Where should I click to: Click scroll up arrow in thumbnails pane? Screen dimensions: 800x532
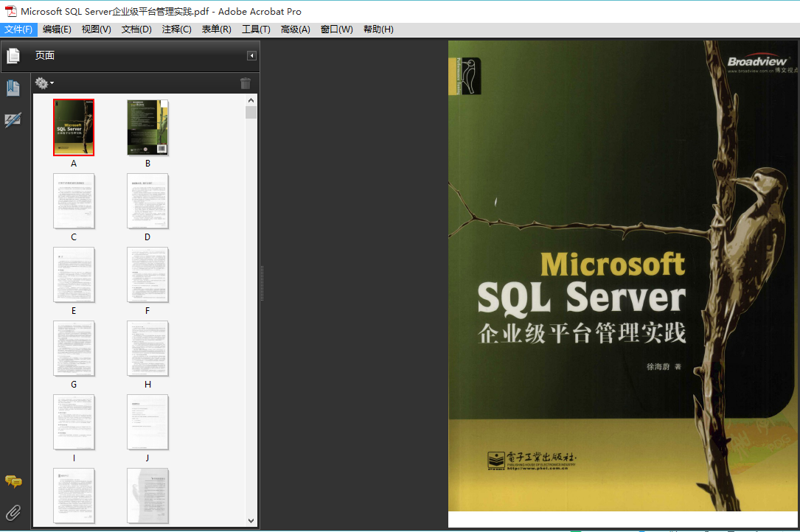pyautogui.click(x=251, y=100)
